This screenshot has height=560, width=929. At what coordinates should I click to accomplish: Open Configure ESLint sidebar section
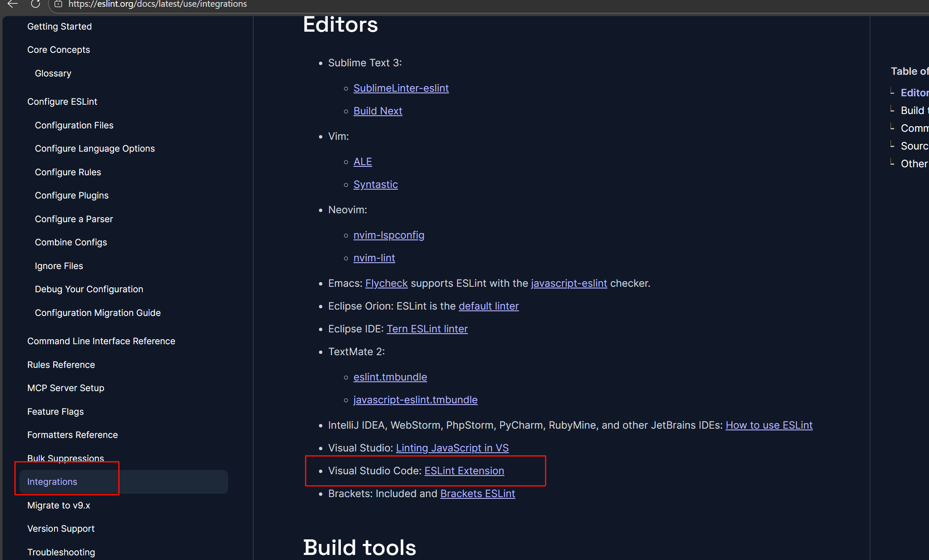coord(62,101)
